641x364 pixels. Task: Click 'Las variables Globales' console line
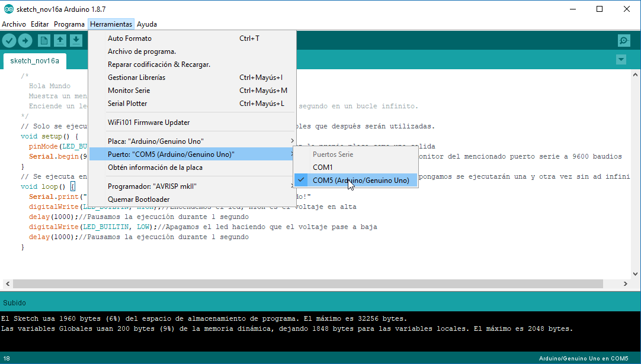click(x=287, y=328)
